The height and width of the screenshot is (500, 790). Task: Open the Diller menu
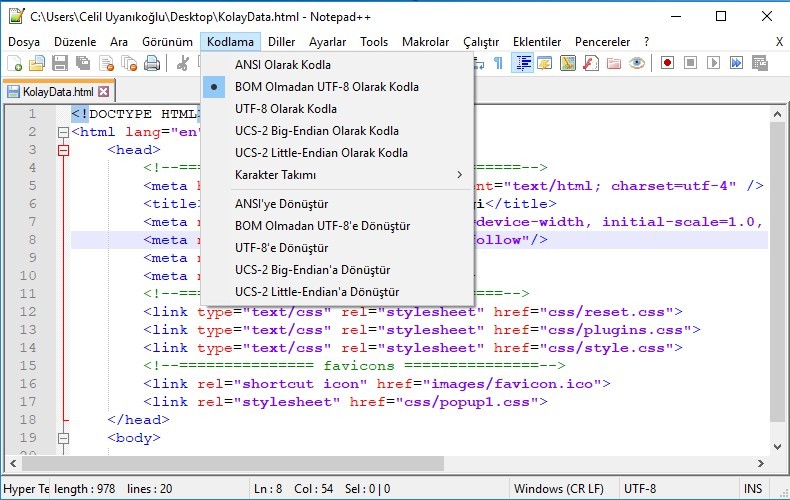click(281, 42)
